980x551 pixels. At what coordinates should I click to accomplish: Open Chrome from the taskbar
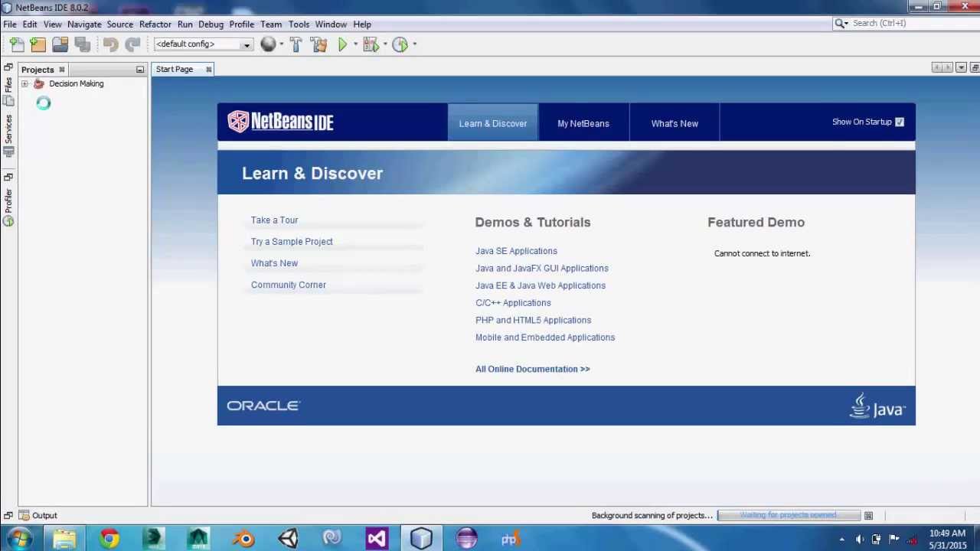[x=109, y=539]
